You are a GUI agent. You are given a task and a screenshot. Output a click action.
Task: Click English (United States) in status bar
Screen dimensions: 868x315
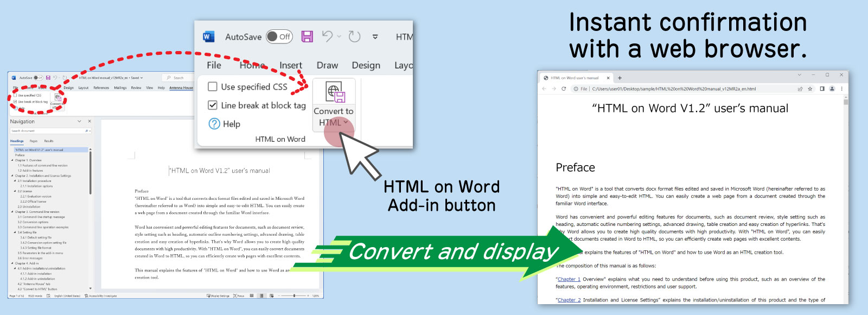67,296
